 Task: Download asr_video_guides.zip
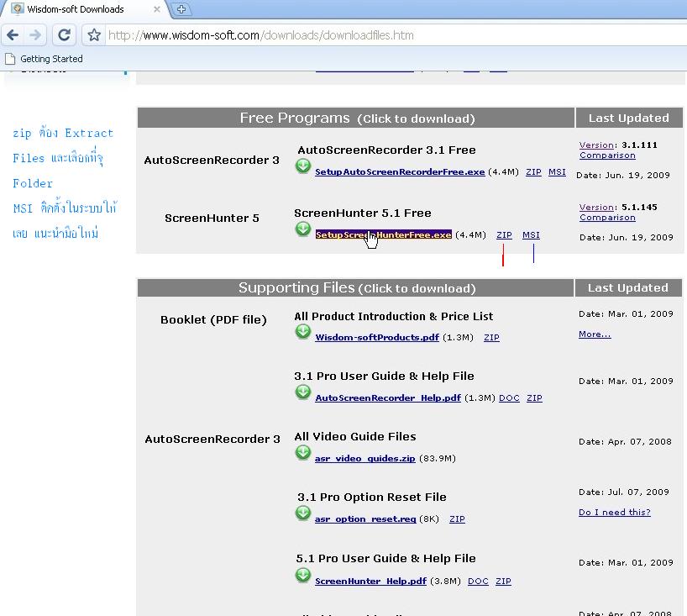pyautogui.click(x=365, y=458)
